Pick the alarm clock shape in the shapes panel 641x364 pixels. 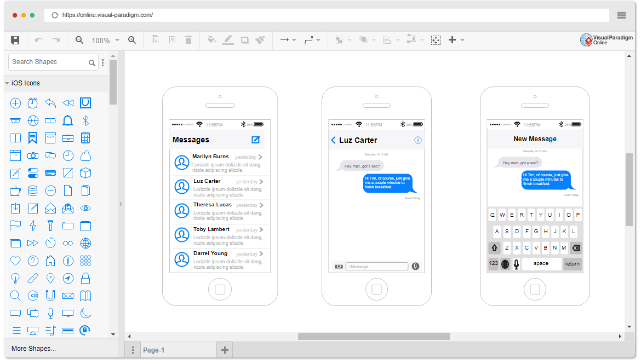(32, 103)
